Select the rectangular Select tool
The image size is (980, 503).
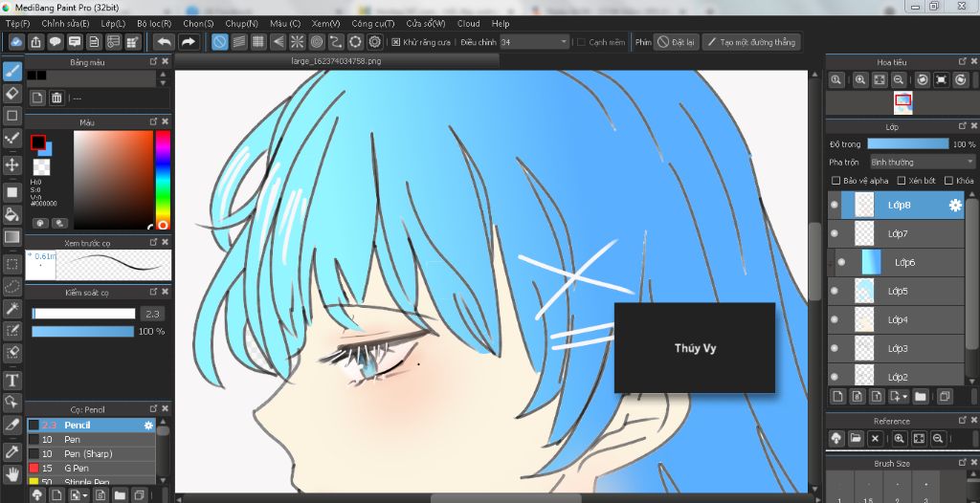point(12,264)
